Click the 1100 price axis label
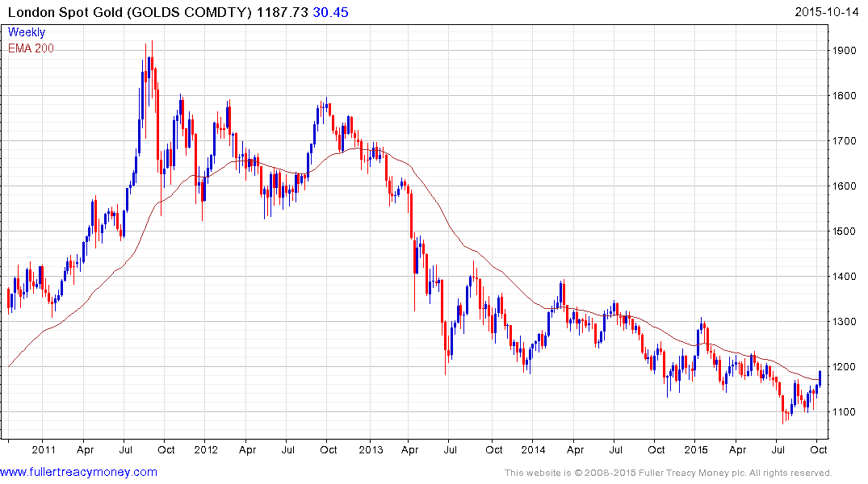The height and width of the screenshot is (484, 868). (x=845, y=412)
